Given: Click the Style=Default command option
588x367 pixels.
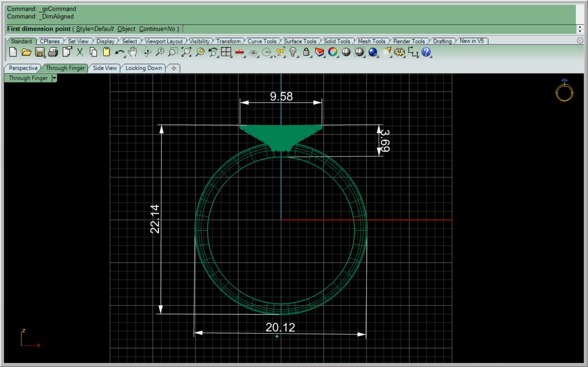Looking at the screenshot, I should click(x=95, y=29).
